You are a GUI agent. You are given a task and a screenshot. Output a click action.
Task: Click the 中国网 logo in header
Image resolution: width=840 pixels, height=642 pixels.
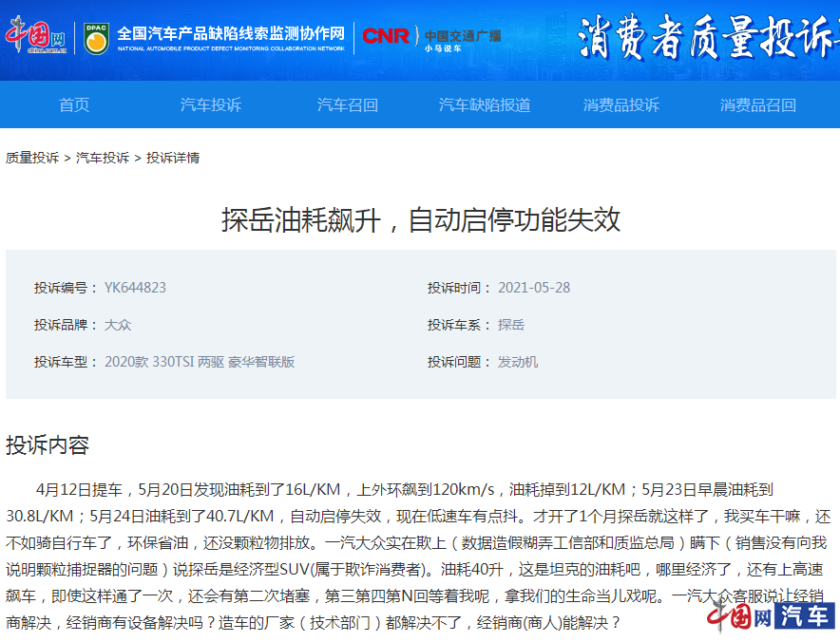[37, 36]
